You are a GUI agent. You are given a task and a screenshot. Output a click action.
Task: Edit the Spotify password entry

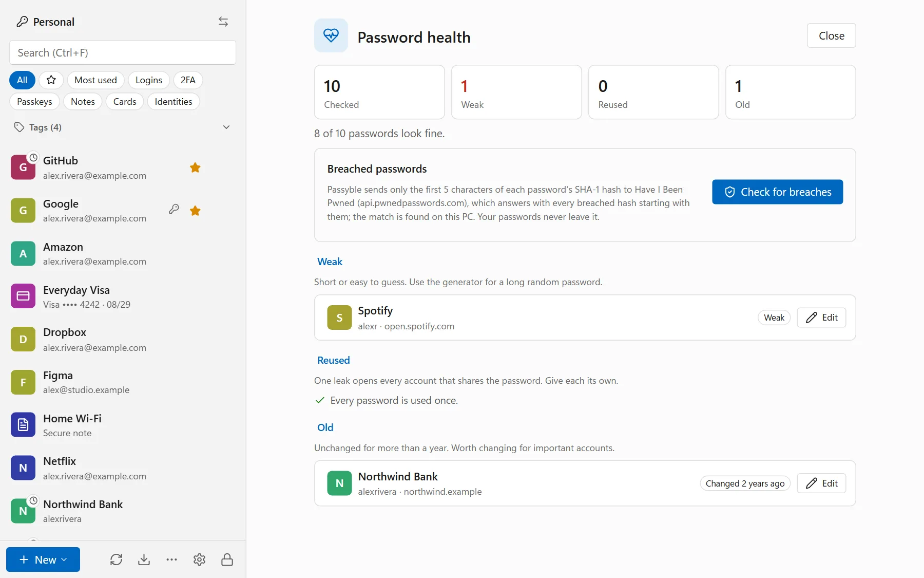coord(821,318)
